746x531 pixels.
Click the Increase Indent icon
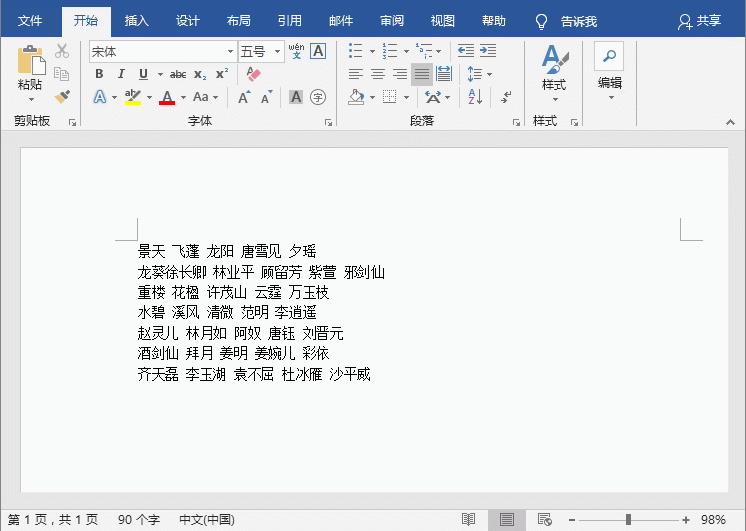tap(487, 51)
